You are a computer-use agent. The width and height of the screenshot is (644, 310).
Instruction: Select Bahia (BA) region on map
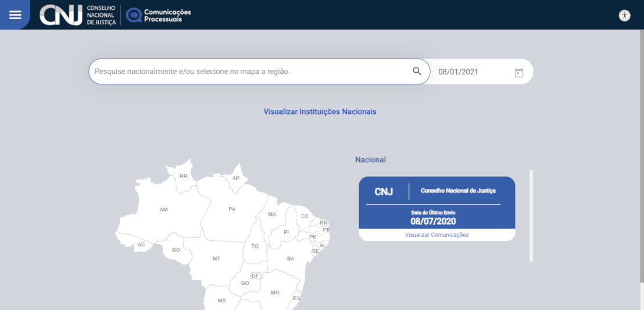coord(290,258)
